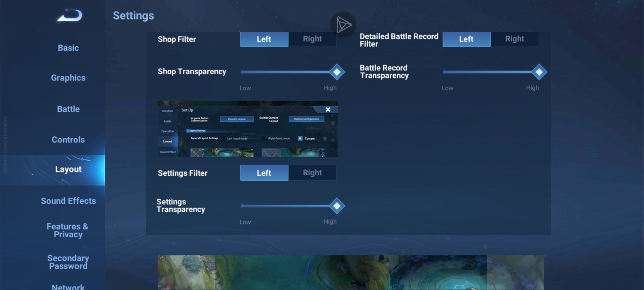Set Settings Filter to Right
This screenshot has height=290, width=644.
[312, 173]
